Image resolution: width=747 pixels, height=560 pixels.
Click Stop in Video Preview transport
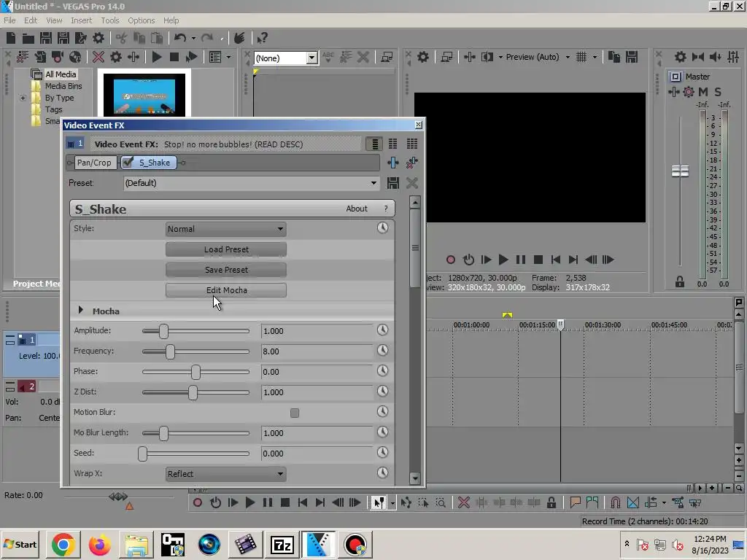point(538,260)
